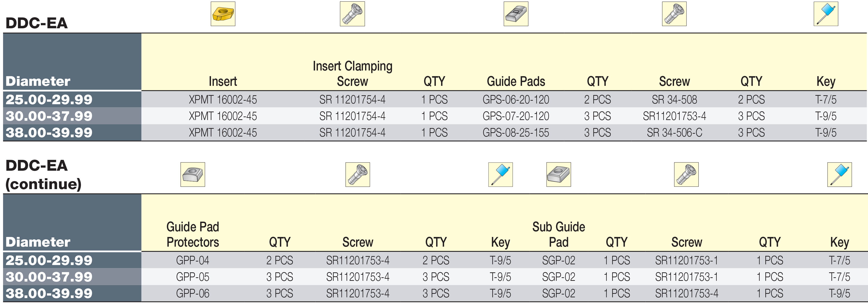Click the SR 34-508 screw cell
This screenshot has height=307, width=868.
pos(674,100)
